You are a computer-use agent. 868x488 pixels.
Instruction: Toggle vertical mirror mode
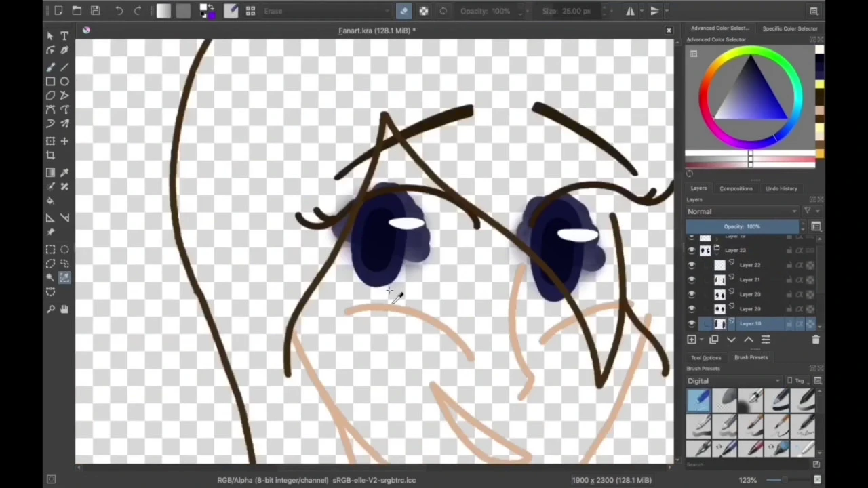click(x=654, y=11)
